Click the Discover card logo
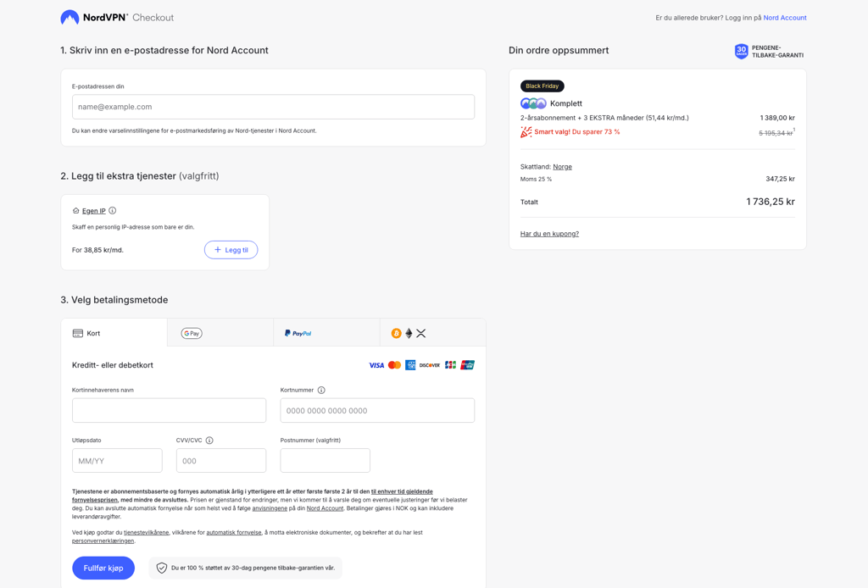 (430, 365)
